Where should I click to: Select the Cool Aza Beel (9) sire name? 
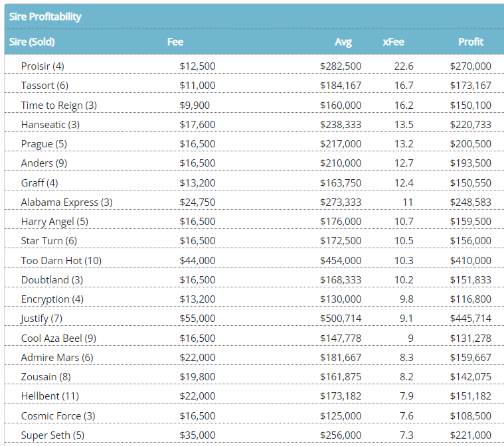tap(58, 338)
